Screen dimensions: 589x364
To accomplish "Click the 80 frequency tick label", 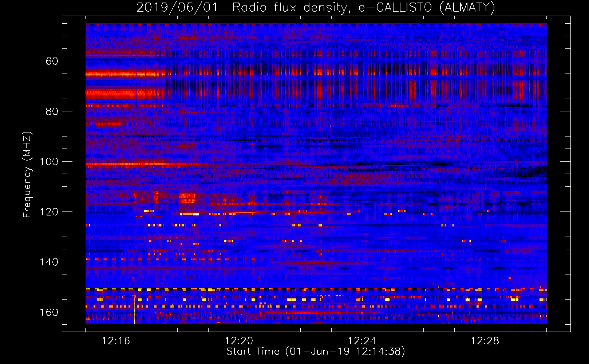I will [x=52, y=111].
